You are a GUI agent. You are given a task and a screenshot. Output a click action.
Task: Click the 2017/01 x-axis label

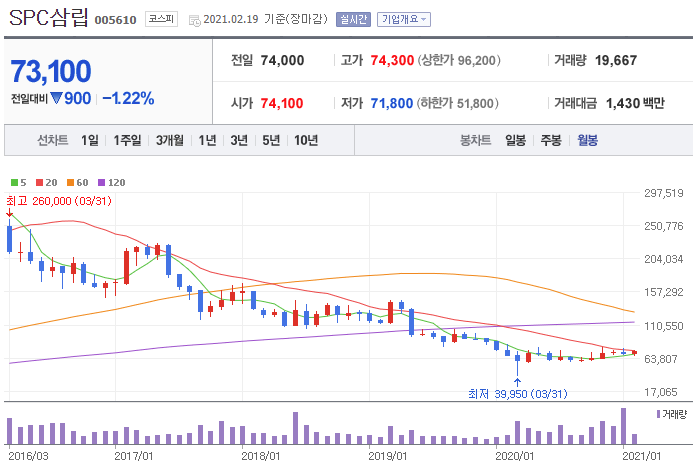[133, 456]
